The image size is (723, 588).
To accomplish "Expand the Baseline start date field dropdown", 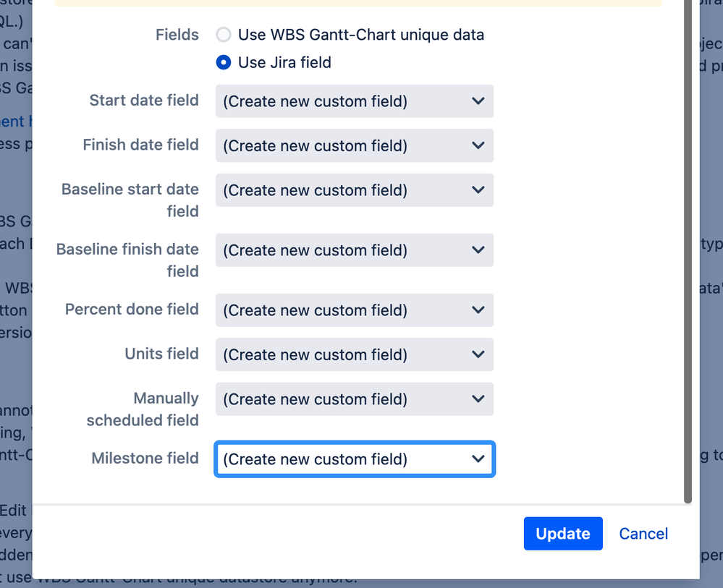I will [354, 189].
